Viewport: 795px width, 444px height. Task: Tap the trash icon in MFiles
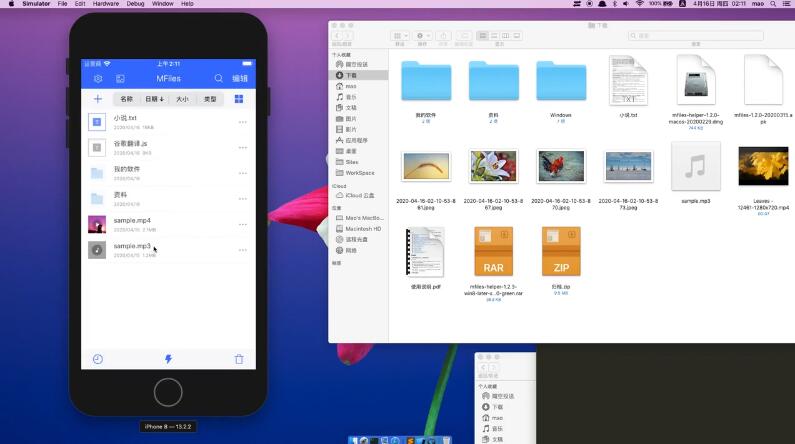click(238, 359)
